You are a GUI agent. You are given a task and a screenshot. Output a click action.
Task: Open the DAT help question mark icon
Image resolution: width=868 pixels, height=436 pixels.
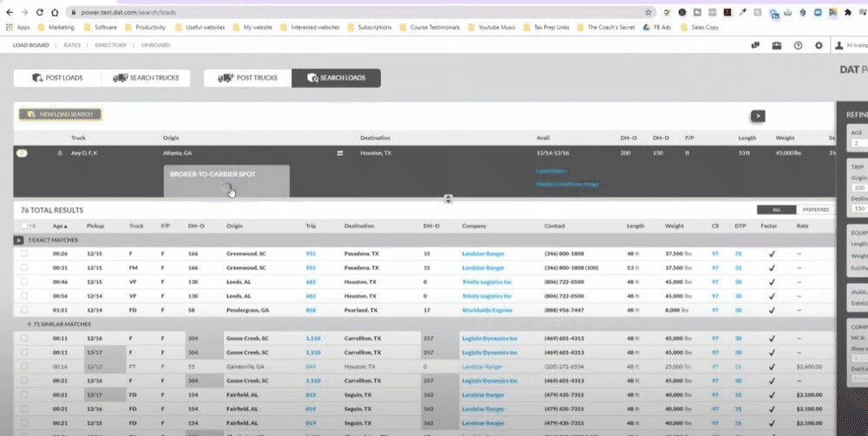(x=798, y=45)
